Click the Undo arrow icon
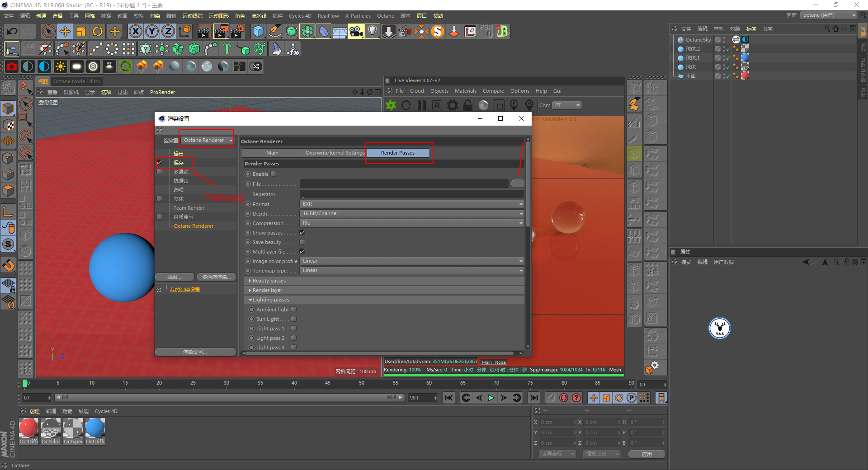Viewport: 868px width, 470px height. click(x=12, y=31)
